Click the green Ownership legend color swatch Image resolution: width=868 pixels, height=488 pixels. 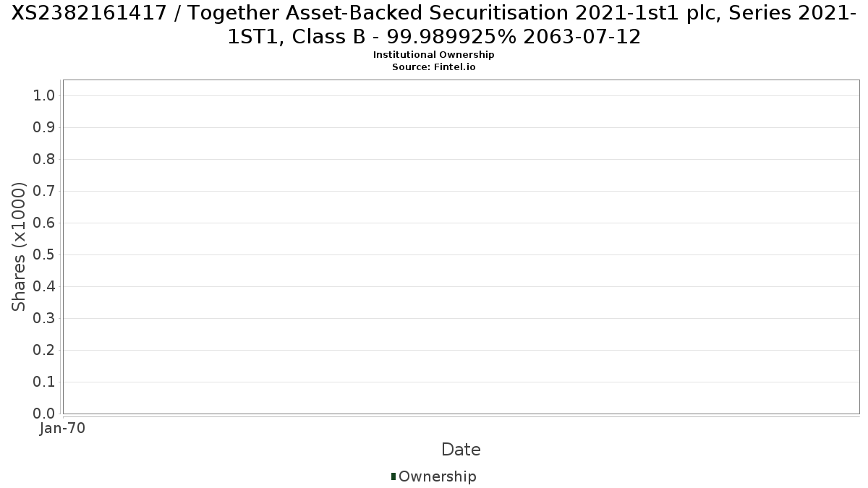pos(393,476)
